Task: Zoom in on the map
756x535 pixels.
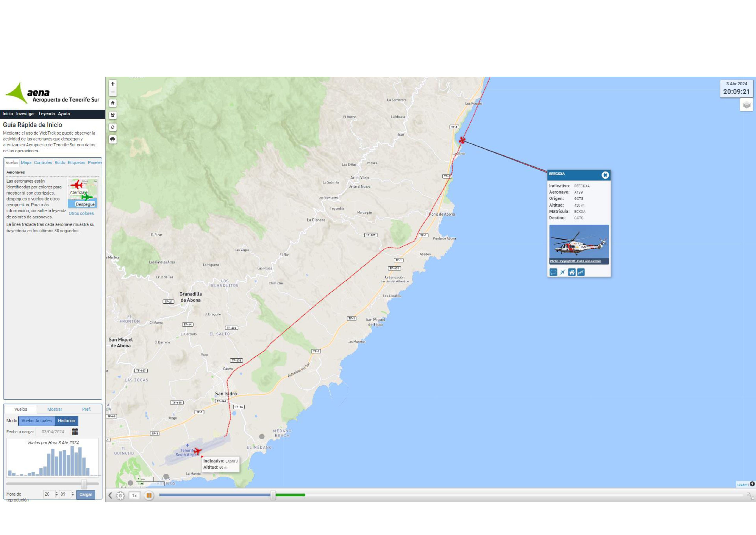Action: [x=113, y=84]
